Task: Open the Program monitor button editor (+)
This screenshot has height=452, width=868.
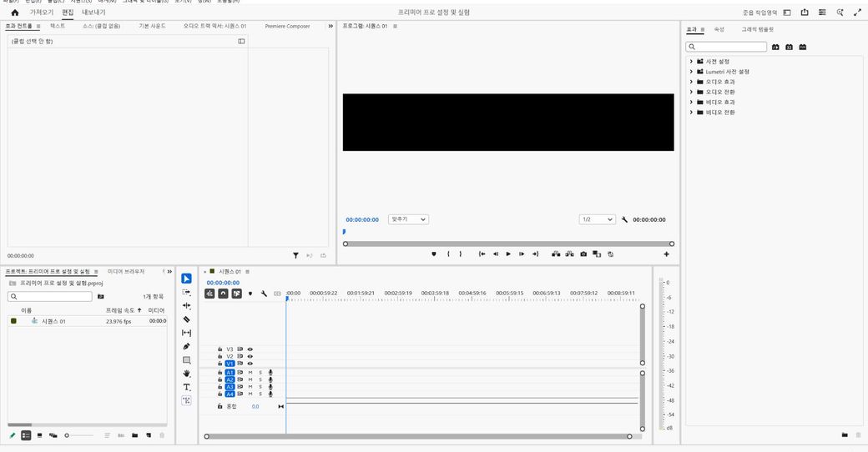Action: click(x=666, y=254)
